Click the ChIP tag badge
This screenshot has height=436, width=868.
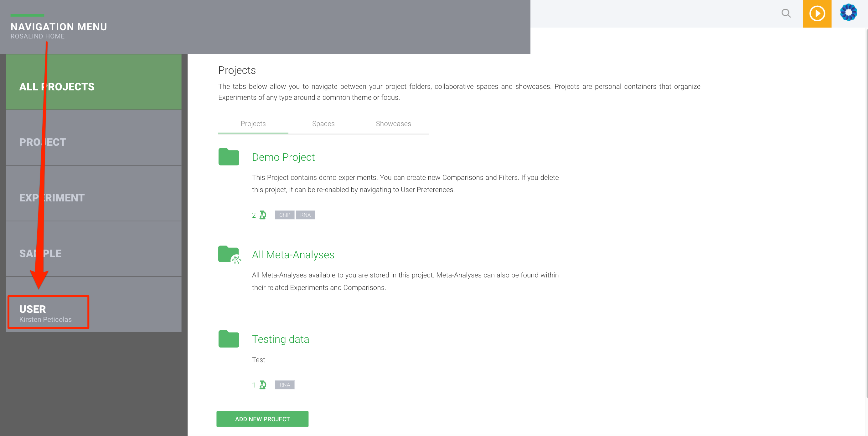point(284,215)
